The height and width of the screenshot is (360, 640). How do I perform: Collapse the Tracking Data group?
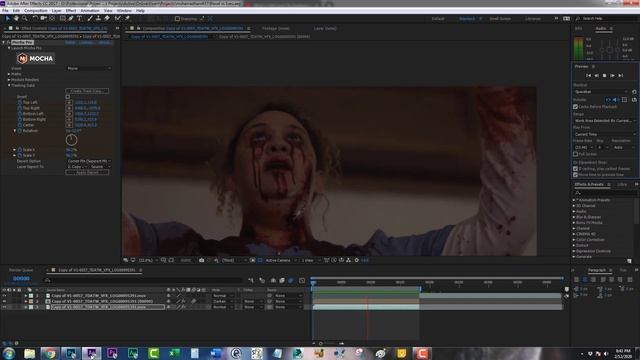pos(9,86)
